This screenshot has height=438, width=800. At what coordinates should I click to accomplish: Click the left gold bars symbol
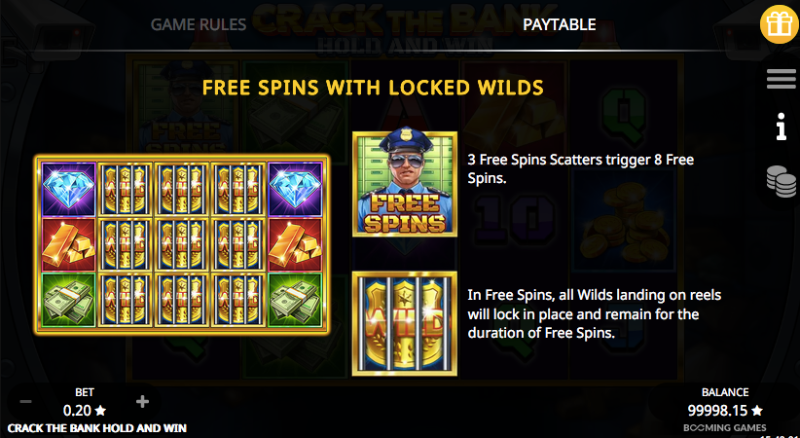[68, 245]
